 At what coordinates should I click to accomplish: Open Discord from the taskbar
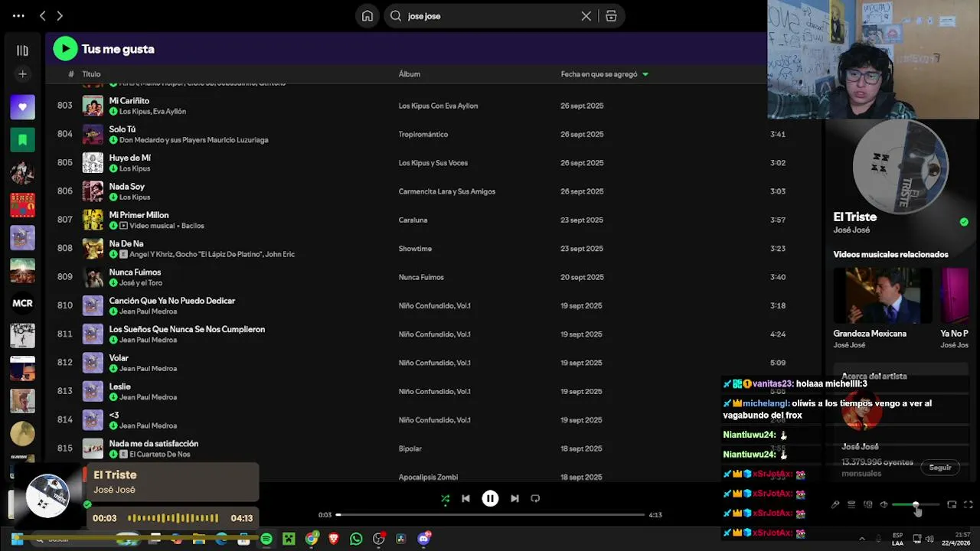[424, 540]
